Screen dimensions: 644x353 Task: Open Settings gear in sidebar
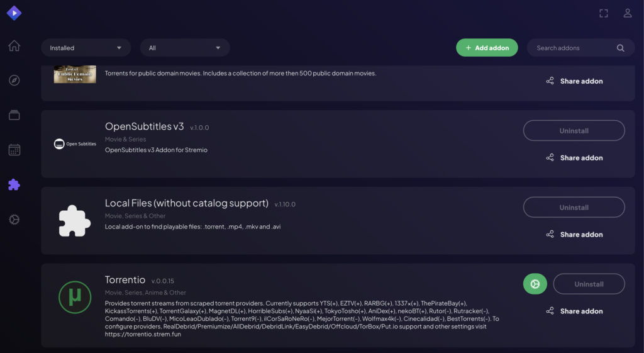(14, 220)
